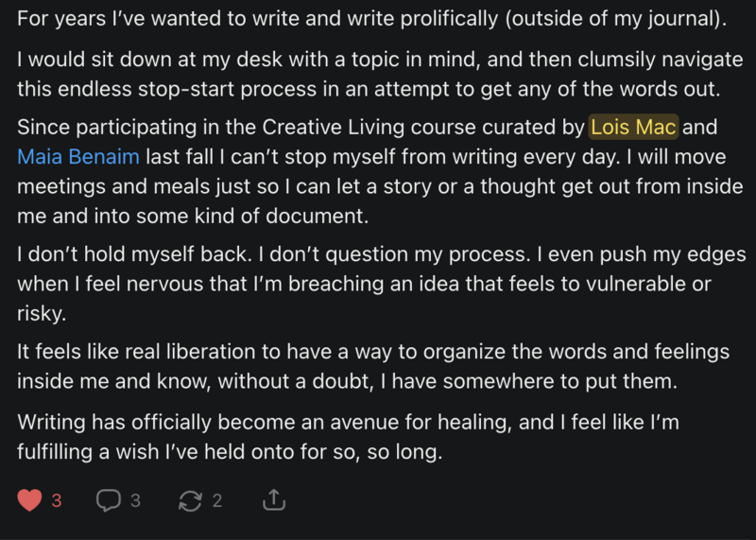The width and height of the screenshot is (756, 540).
Task: Restack the note using the circular arrows
Action: [190, 500]
